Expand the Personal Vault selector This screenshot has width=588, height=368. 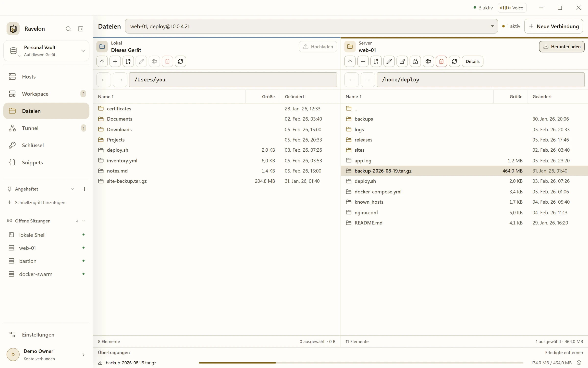click(46, 51)
